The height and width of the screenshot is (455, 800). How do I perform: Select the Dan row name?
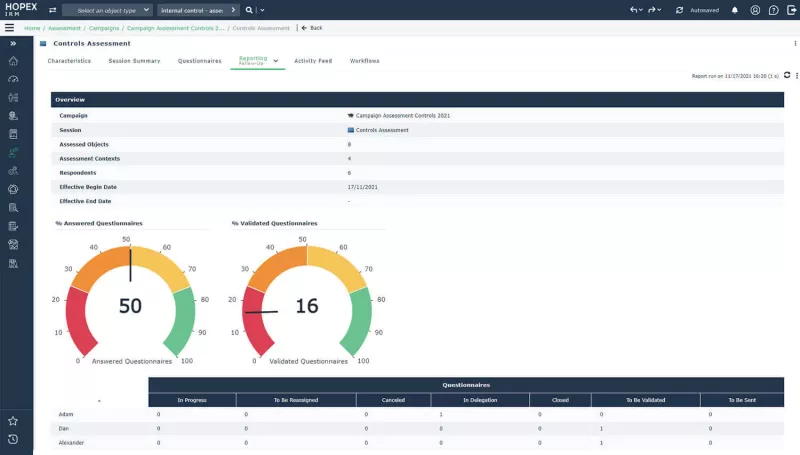[64, 428]
